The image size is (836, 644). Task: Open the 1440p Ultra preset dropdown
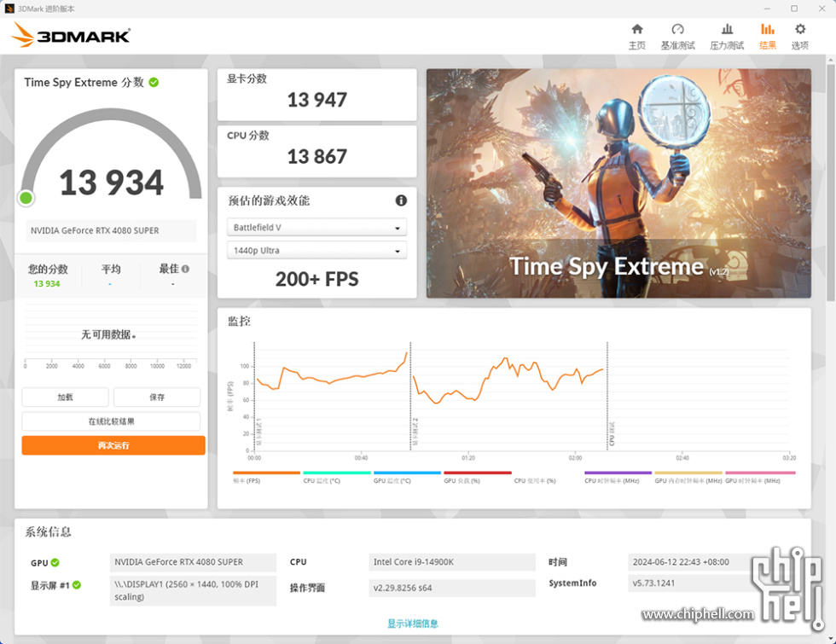coord(316,250)
